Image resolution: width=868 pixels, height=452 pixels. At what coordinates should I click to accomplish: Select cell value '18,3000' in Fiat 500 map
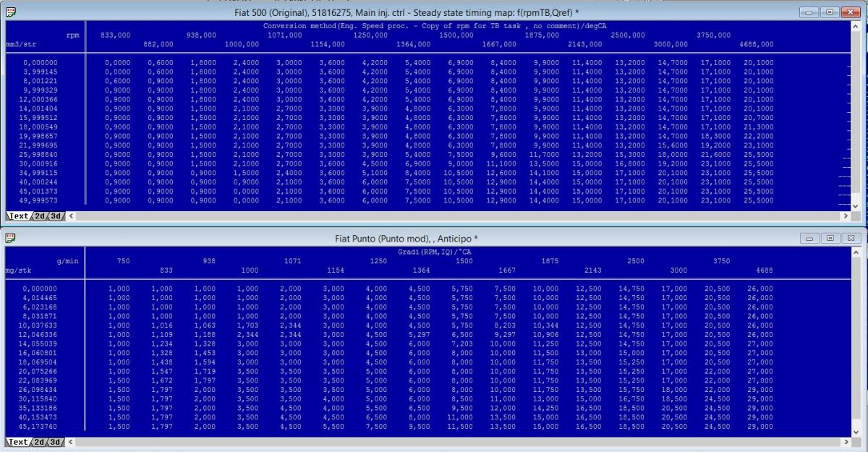[715, 136]
